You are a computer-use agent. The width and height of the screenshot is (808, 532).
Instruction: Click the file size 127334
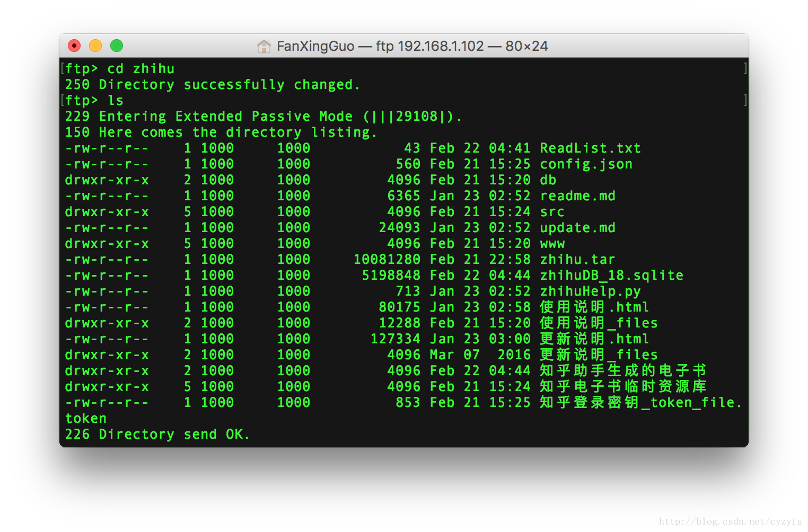click(x=396, y=339)
